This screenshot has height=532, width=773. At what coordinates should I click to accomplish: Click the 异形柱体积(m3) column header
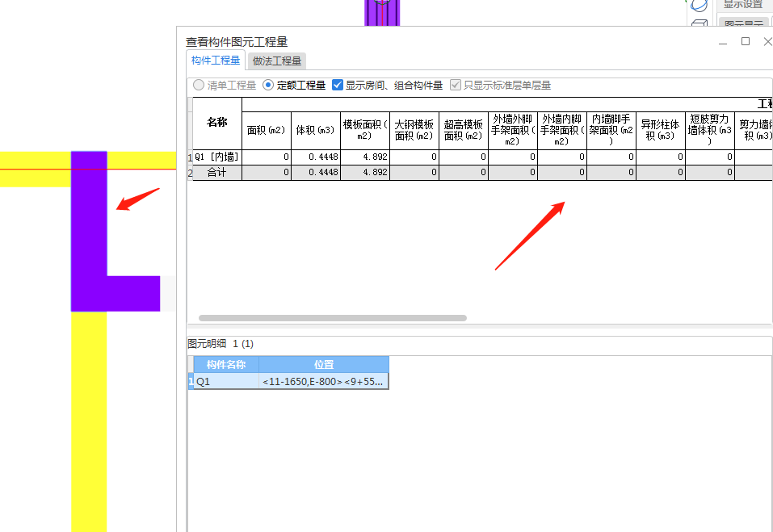click(x=661, y=131)
